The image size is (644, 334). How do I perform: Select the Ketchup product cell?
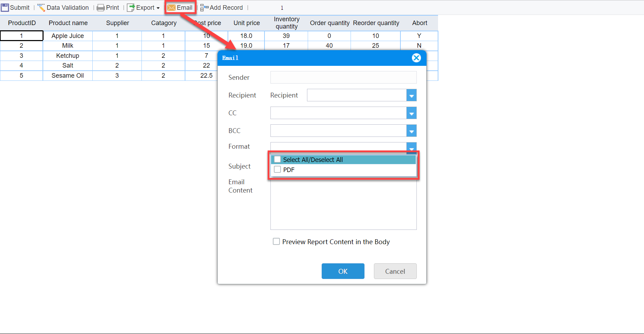pos(68,56)
